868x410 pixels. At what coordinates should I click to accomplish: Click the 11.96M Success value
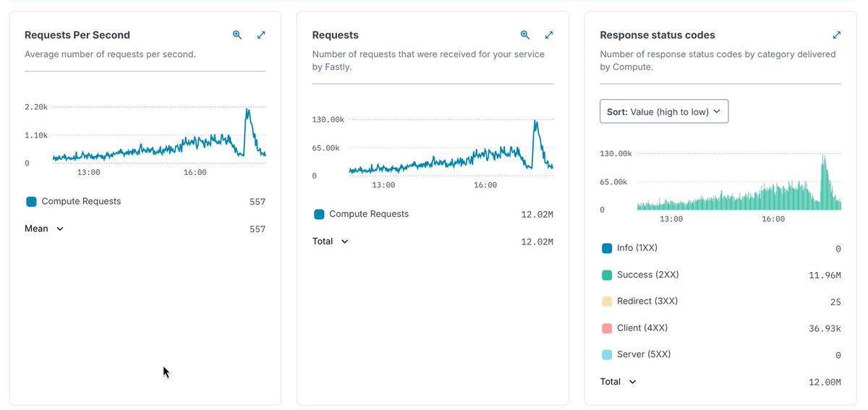pos(825,276)
